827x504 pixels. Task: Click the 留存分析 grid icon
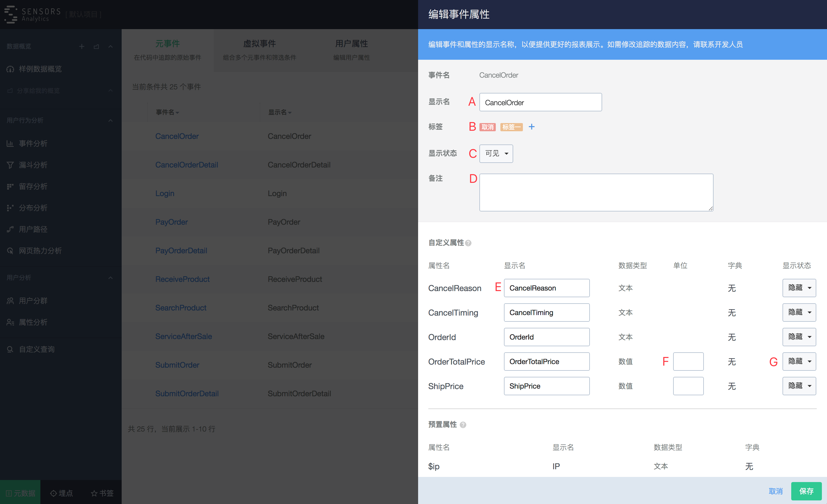click(10, 186)
